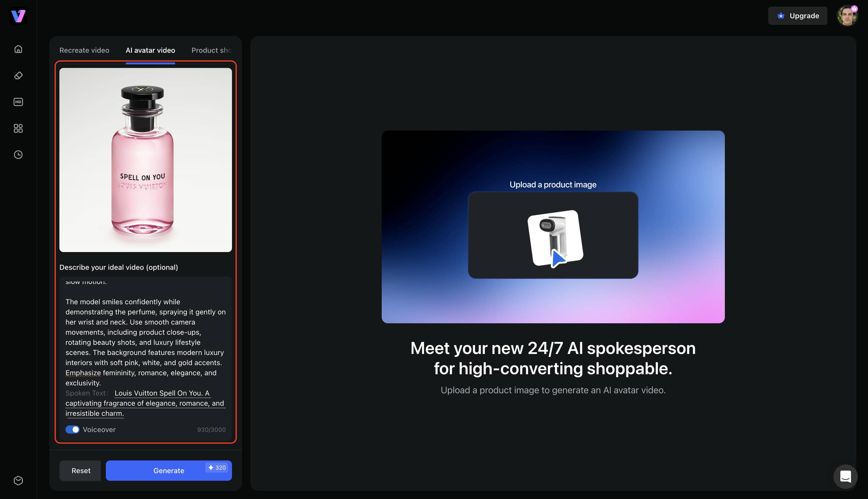Switch to the Product shot tab
Image resolution: width=868 pixels, height=499 pixels.
click(x=211, y=50)
